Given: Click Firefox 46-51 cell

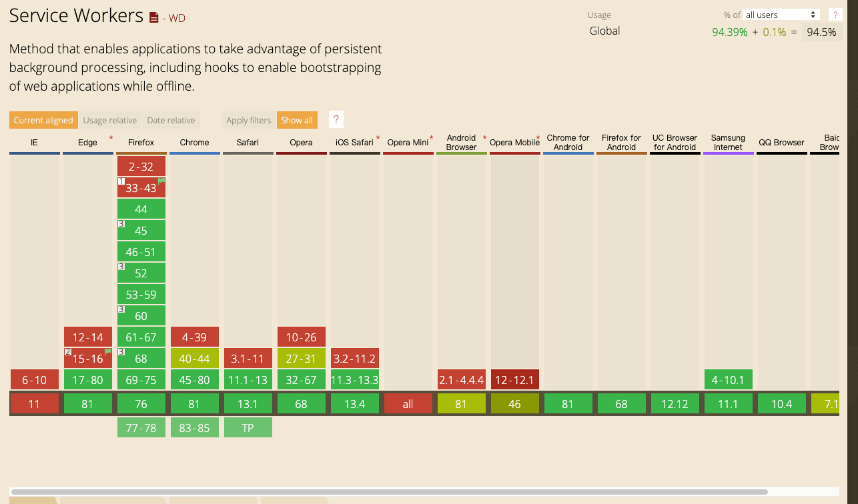Looking at the screenshot, I should pyautogui.click(x=141, y=252).
